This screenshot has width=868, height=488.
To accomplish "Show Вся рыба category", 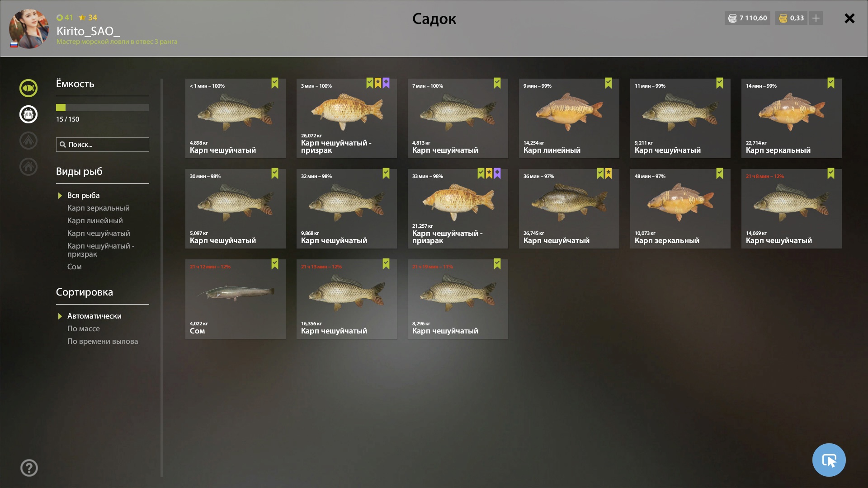I will pos(84,195).
